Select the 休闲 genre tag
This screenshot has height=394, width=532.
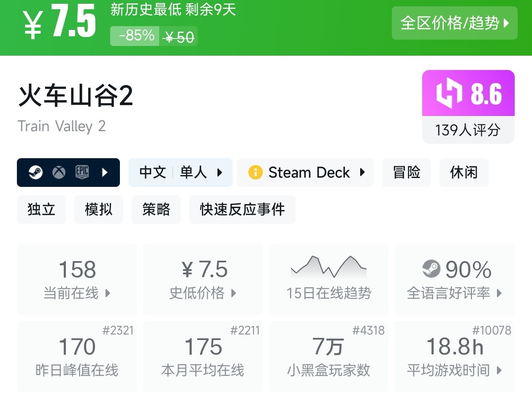tap(464, 172)
